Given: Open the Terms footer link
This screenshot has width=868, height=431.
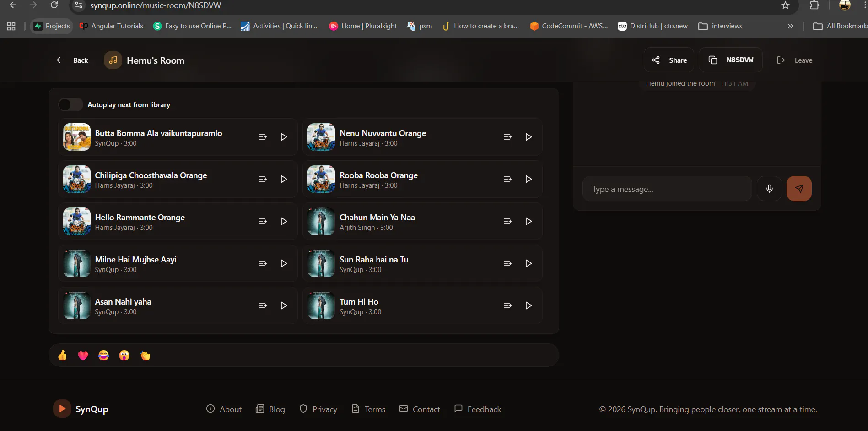Looking at the screenshot, I should tap(368, 409).
